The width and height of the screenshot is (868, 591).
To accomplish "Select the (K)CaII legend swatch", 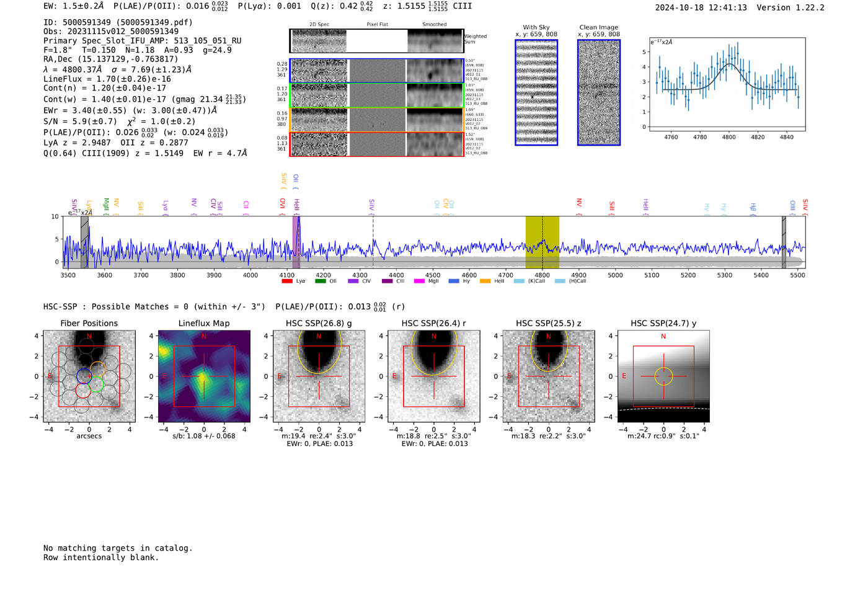I will [520, 282].
